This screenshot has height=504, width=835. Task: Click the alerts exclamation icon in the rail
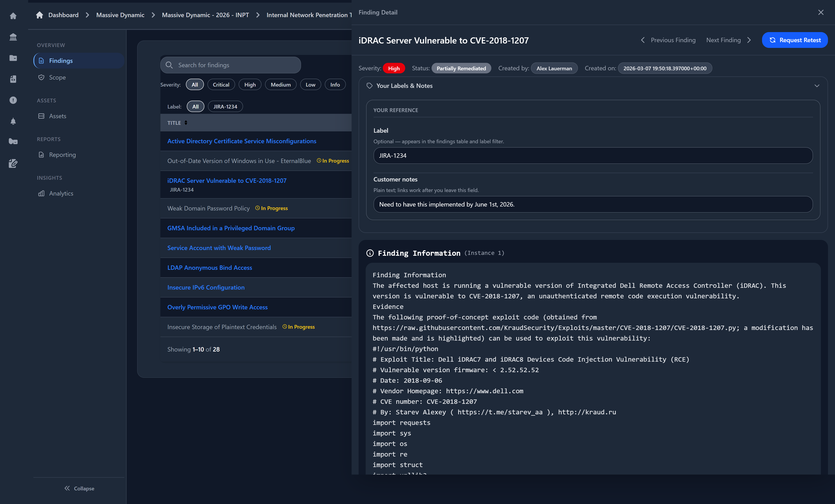click(x=13, y=100)
